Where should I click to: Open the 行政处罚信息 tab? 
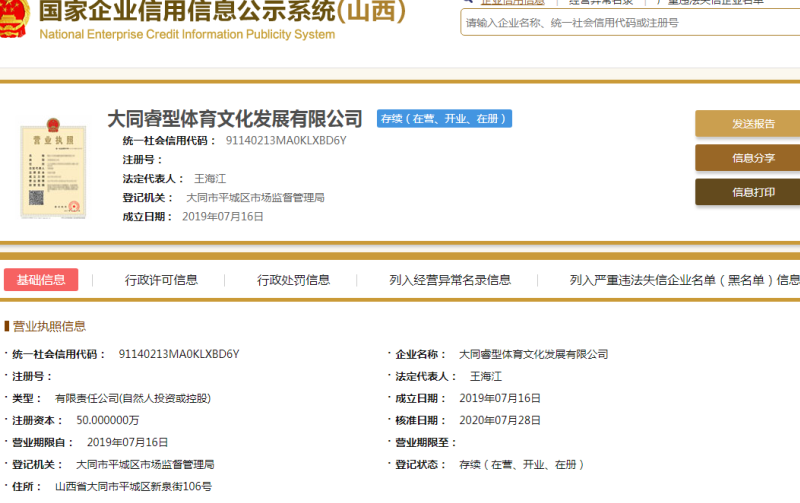pyautogui.click(x=293, y=280)
